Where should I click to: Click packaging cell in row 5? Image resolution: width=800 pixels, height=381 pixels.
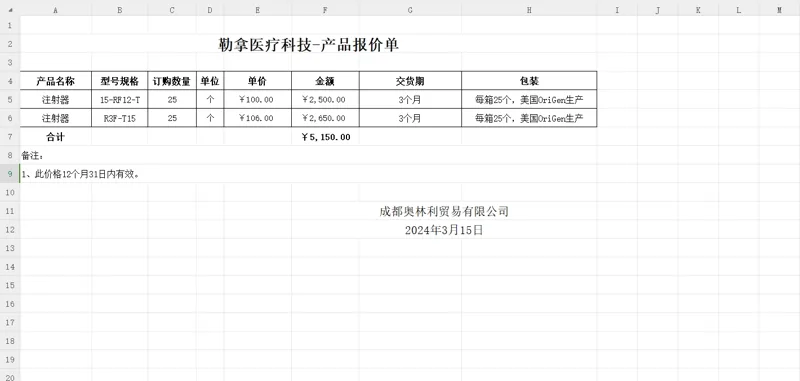(529, 99)
